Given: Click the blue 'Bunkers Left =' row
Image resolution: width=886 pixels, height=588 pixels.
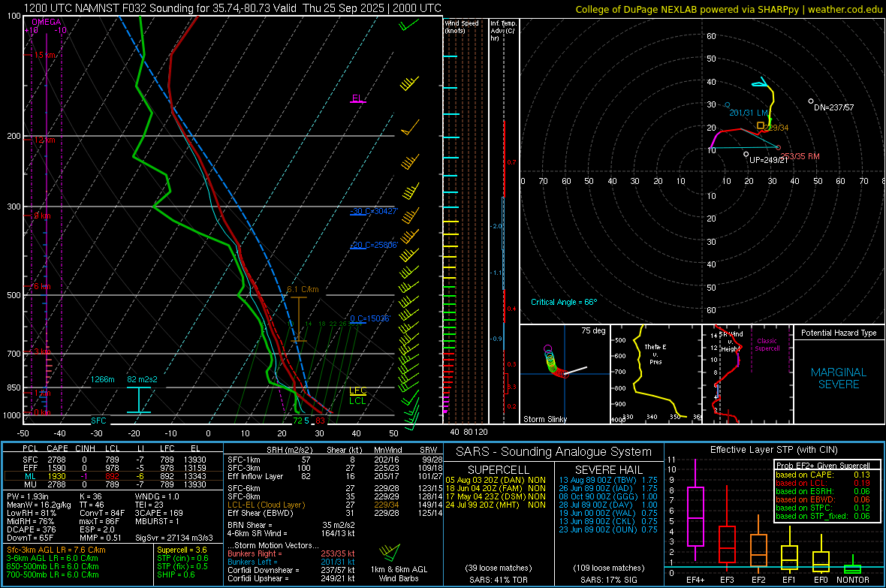Looking at the screenshot, I should point(291,562).
